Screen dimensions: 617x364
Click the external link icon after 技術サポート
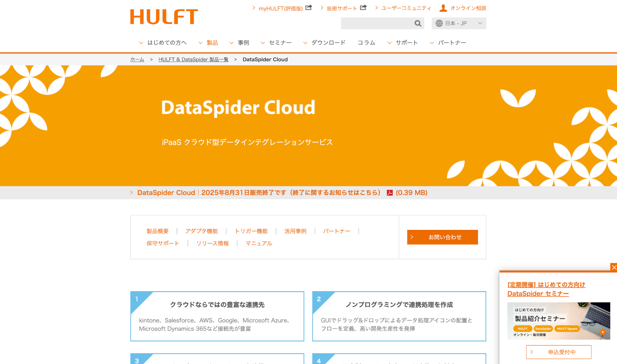coord(363,7)
